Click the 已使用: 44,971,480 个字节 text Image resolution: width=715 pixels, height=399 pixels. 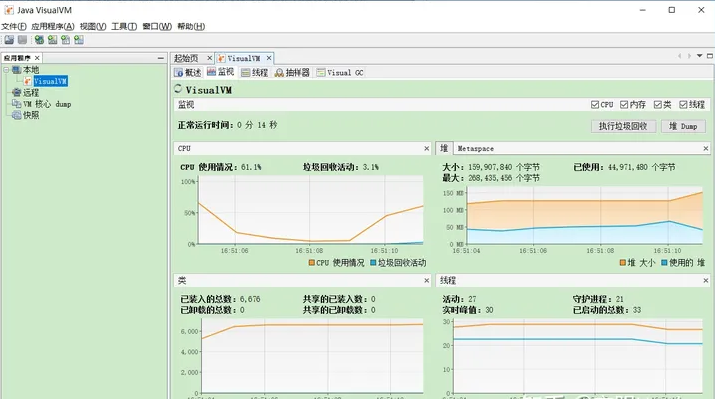tap(624, 167)
